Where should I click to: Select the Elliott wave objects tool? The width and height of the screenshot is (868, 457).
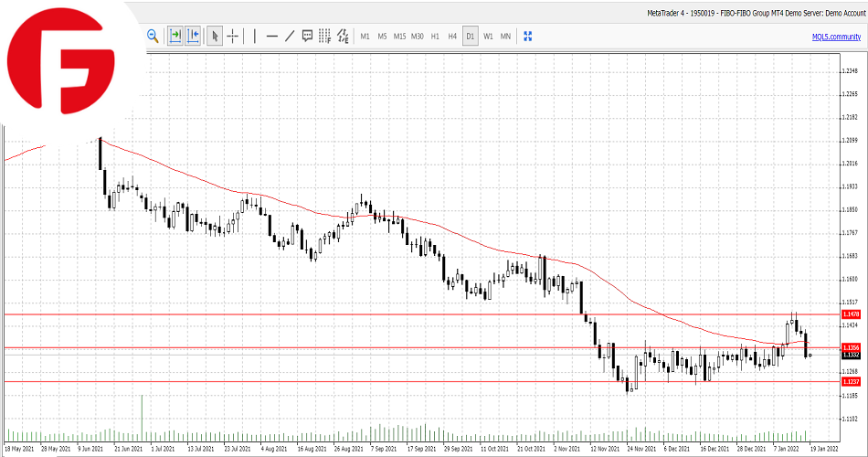click(343, 36)
